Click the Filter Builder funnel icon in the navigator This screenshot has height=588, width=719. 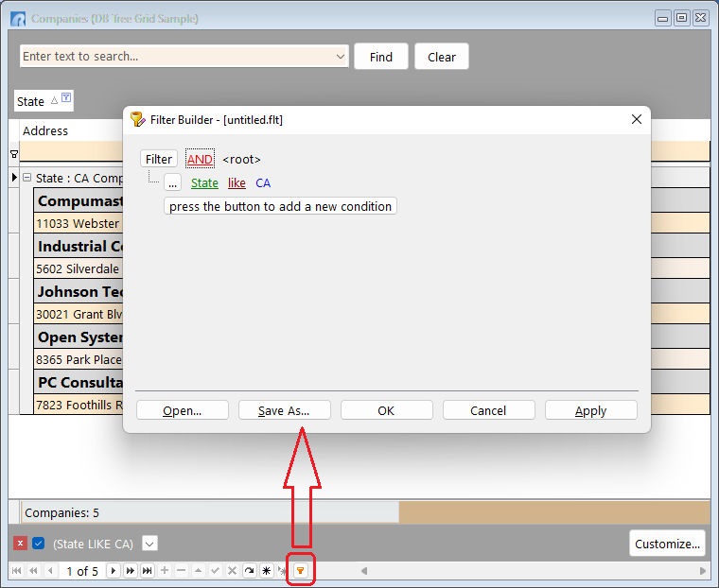pos(300,571)
